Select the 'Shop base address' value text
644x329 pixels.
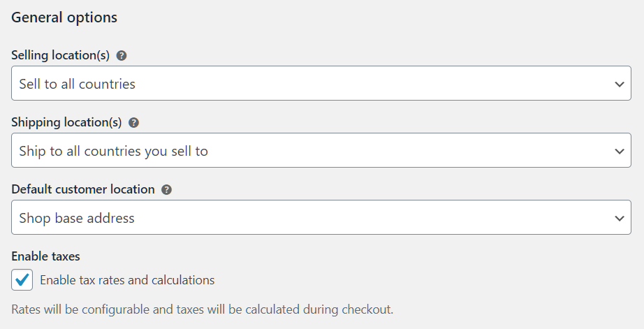click(x=77, y=218)
